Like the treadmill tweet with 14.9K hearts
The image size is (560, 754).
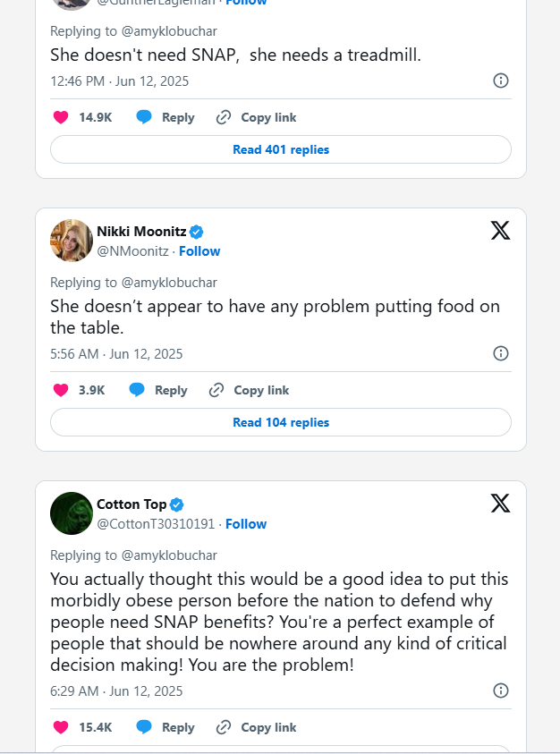[61, 117]
